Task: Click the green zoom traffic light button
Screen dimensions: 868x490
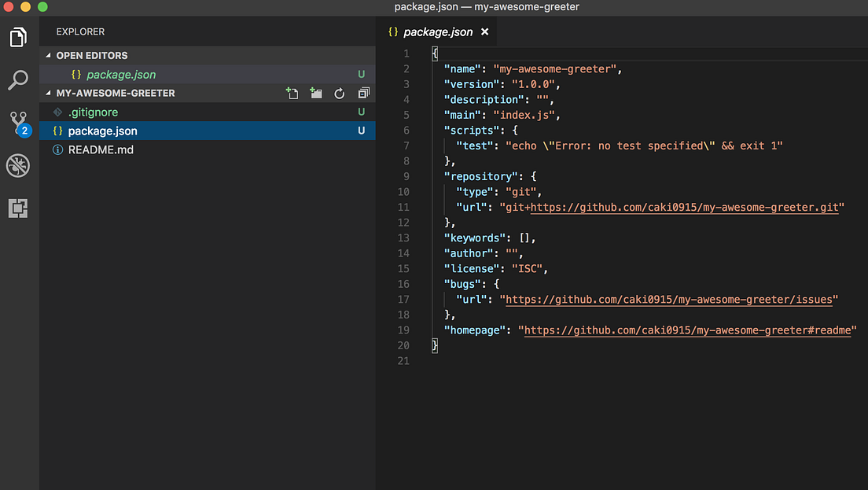Action: click(42, 6)
